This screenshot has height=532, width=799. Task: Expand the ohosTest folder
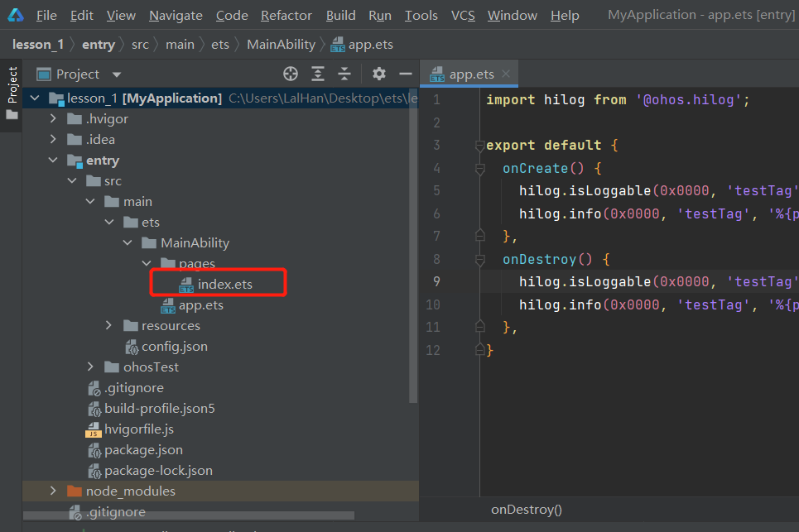click(x=90, y=367)
